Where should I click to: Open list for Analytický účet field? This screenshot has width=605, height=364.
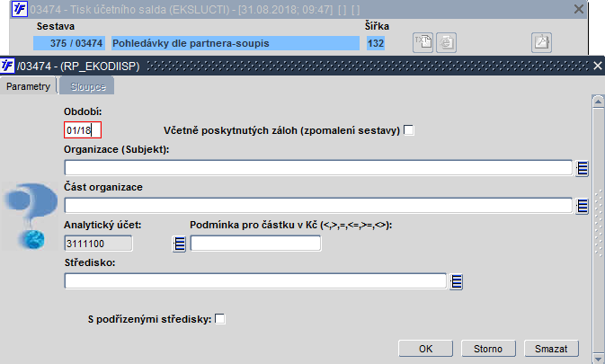point(179,244)
